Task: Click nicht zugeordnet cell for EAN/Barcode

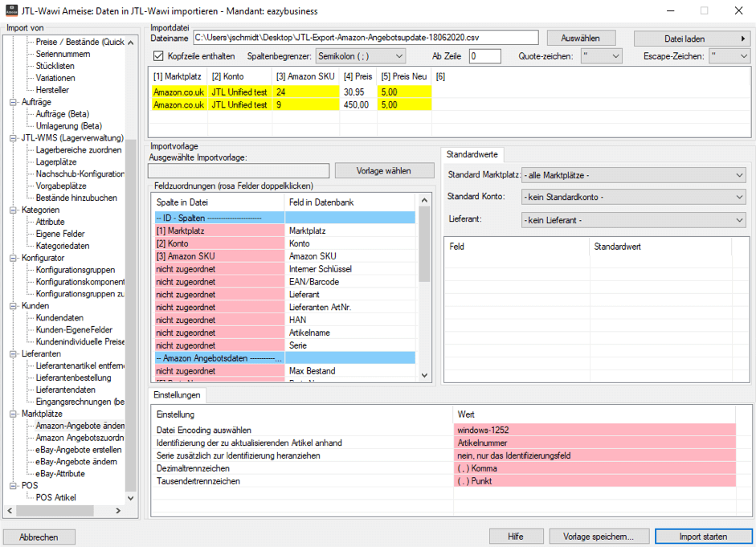Action: point(220,282)
